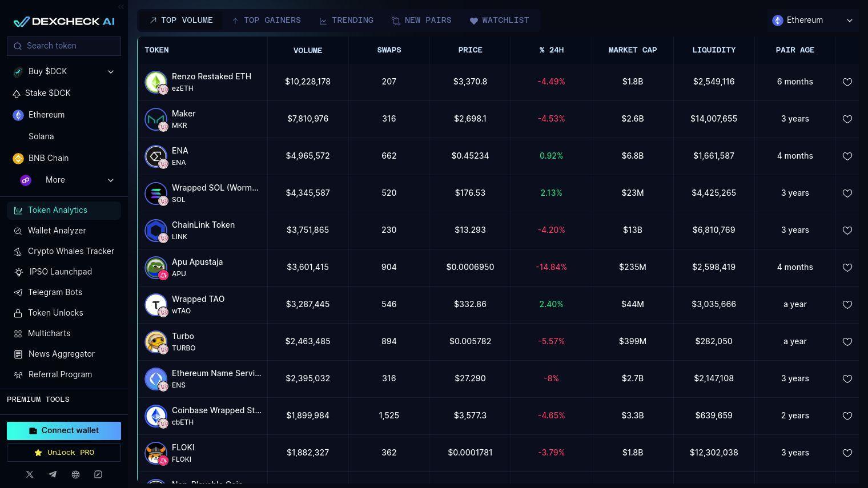Screen dimensions: 868x488
Task: Click the Coinbase Wrapped Staked ETH logo
Action: [x=155, y=416]
